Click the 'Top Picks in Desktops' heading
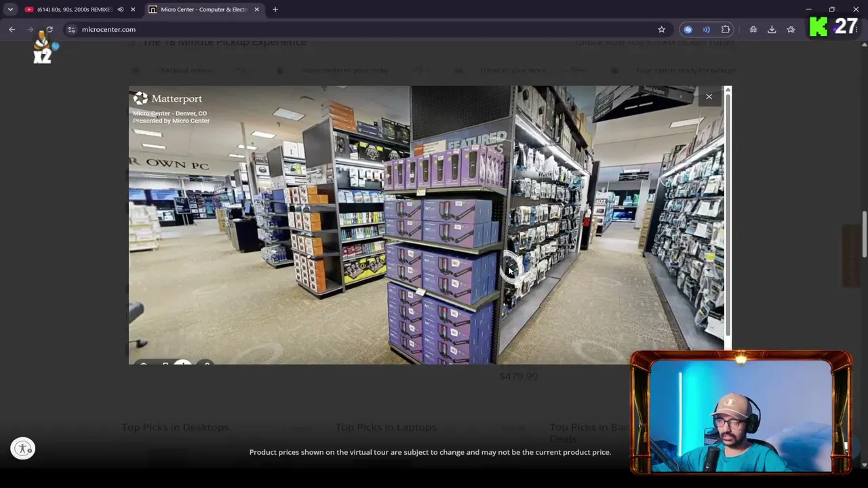 pyautogui.click(x=175, y=427)
